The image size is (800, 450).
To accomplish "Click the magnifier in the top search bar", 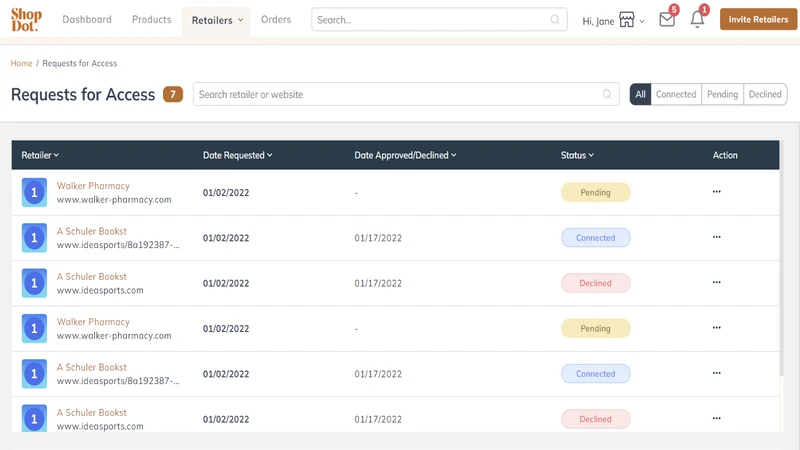I will (555, 19).
